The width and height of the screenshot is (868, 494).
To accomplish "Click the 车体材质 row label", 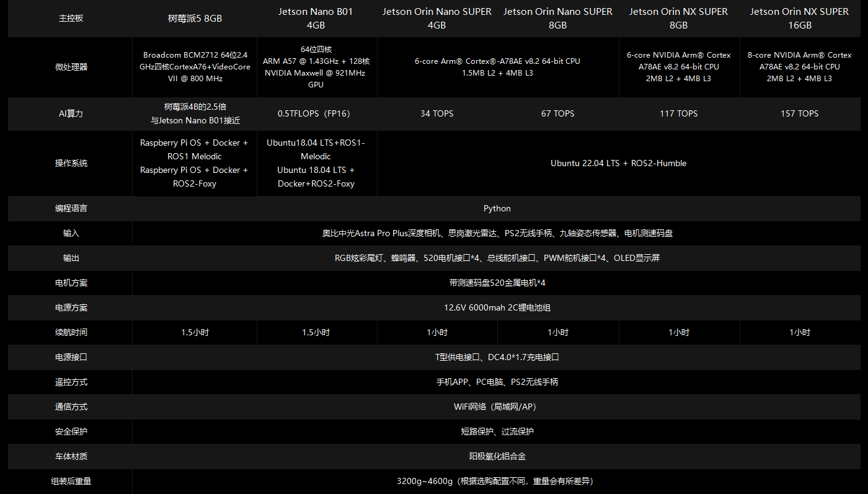I will pyautogui.click(x=71, y=456).
